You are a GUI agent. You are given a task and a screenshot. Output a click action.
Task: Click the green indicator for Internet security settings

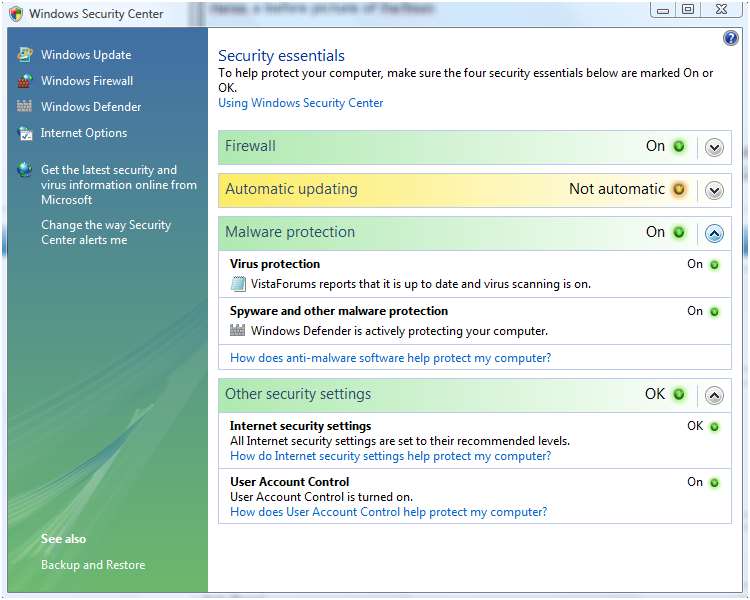coord(714,427)
